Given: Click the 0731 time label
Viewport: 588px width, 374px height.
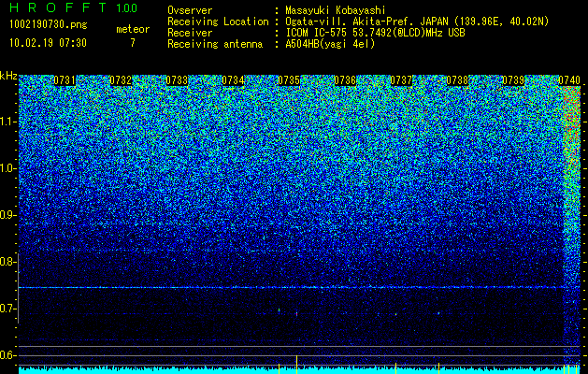Looking at the screenshot, I should [65, 80].
